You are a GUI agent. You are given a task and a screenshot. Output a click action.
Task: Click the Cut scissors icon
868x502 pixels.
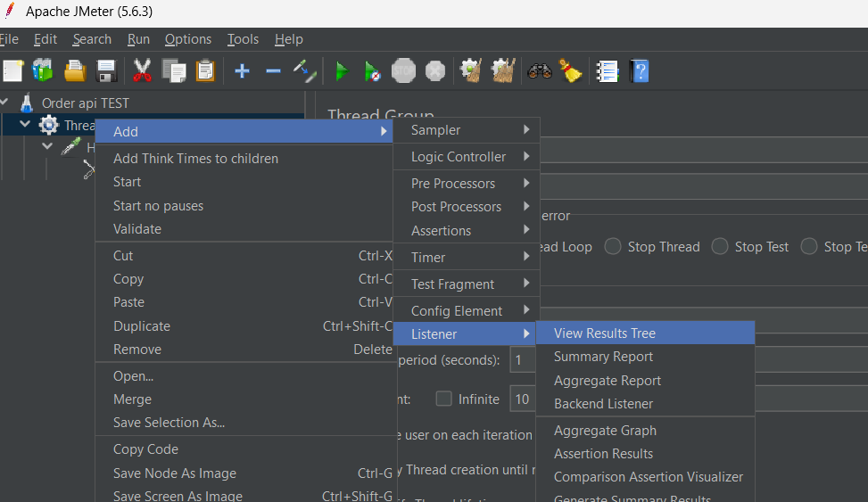point(142,70)
